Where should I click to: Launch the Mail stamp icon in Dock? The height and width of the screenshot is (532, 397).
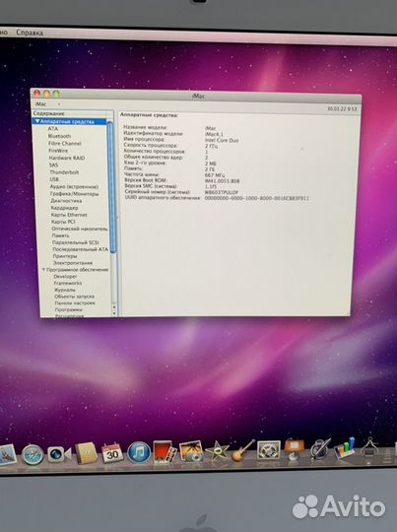tap(8, 454)
